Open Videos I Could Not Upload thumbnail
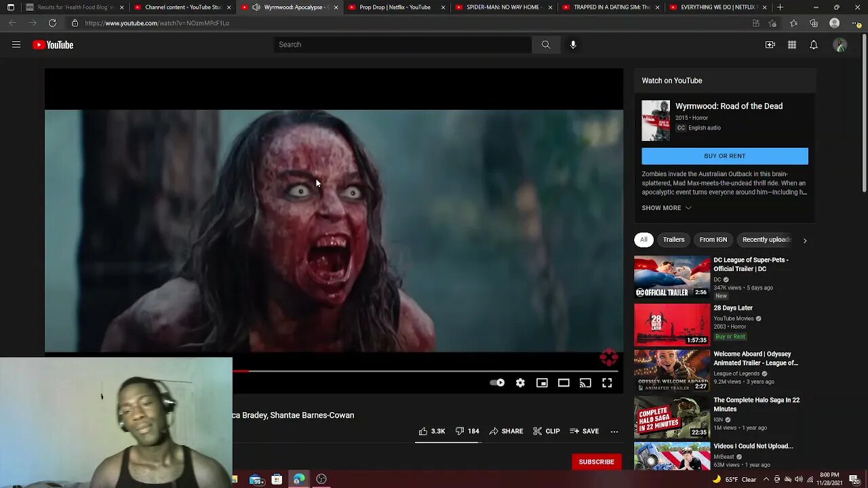Viewport: 868px width, 488px height. (672, 456)
